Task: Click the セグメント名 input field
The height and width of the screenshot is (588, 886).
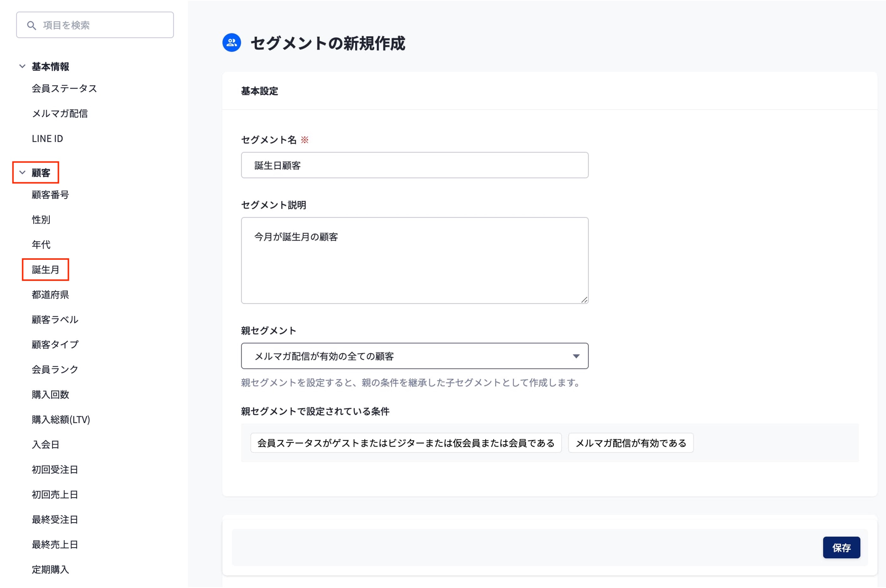Action: pyautogui.click(x=414, y=165)
